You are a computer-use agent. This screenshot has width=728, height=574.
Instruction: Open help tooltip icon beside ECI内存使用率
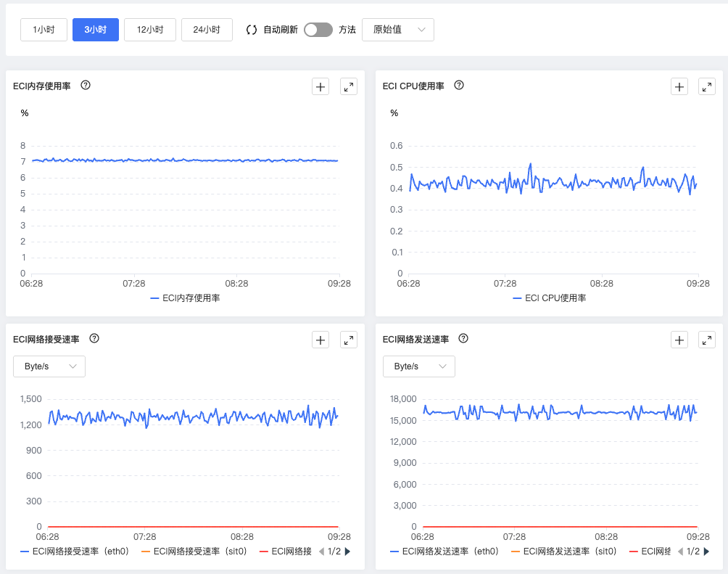coord(86,86)
